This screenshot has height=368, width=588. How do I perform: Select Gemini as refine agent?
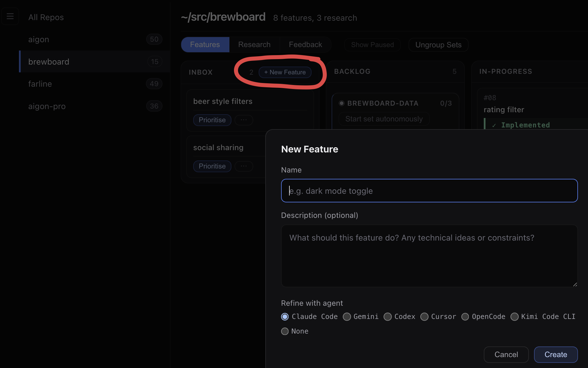click(x=347, y=317)
